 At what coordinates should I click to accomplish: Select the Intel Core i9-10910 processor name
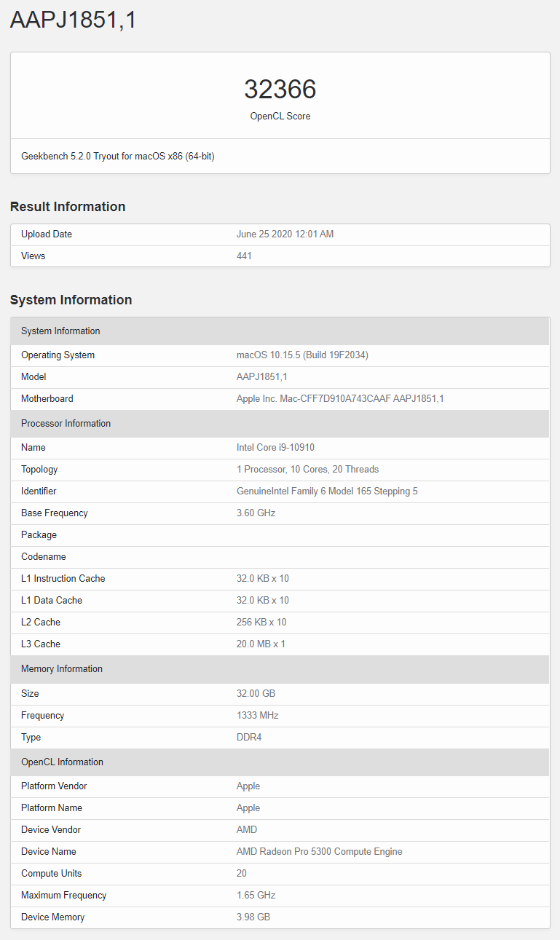[275, 448]
